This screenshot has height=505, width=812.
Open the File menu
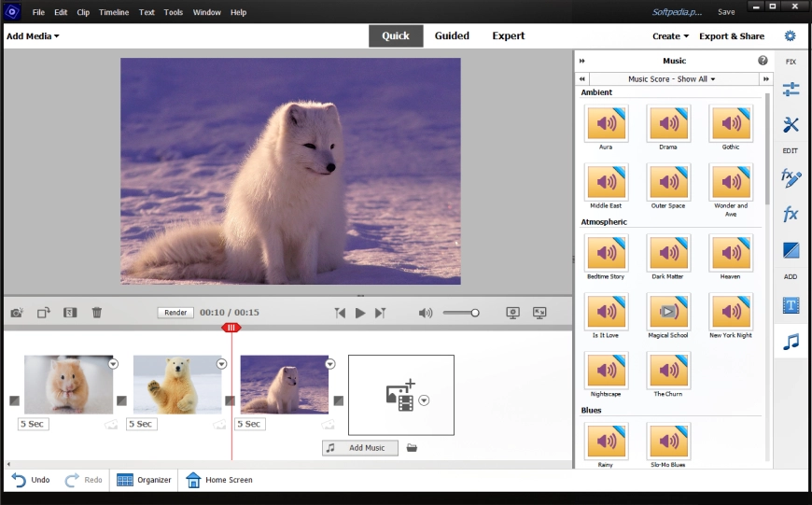[x=38, y=12]
